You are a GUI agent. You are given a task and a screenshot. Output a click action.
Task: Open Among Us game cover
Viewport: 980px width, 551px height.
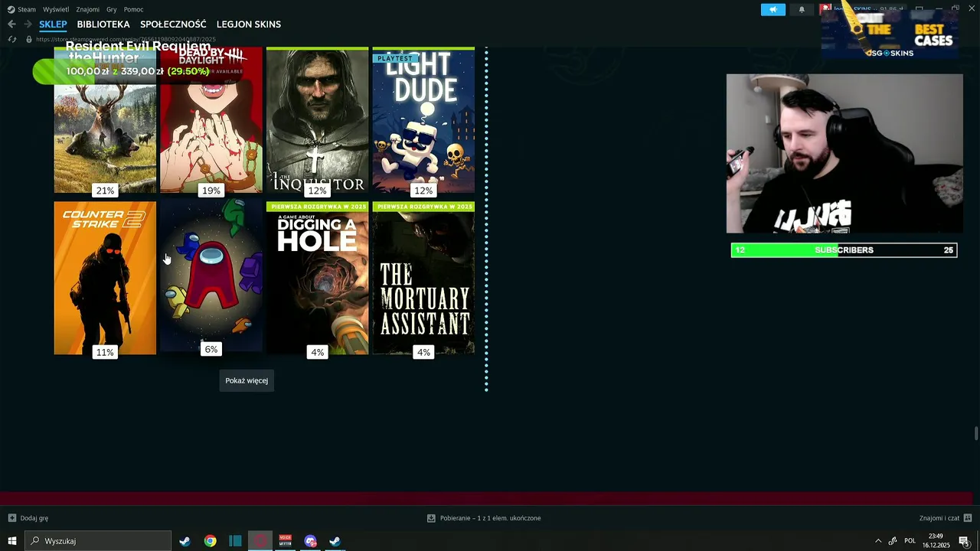tap(211, 275)
